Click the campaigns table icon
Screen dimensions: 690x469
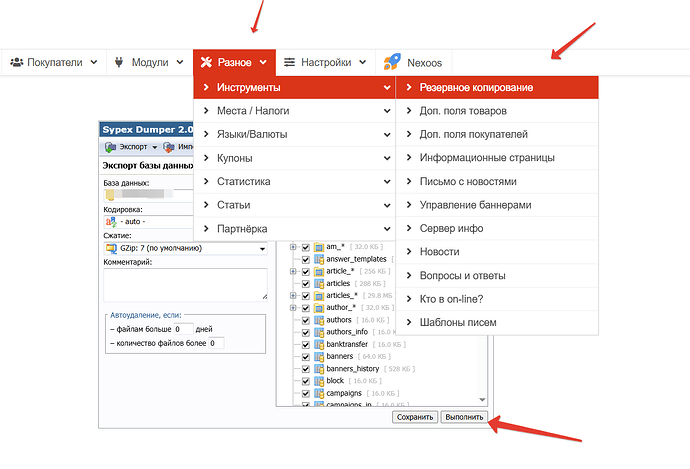[319, 393]
